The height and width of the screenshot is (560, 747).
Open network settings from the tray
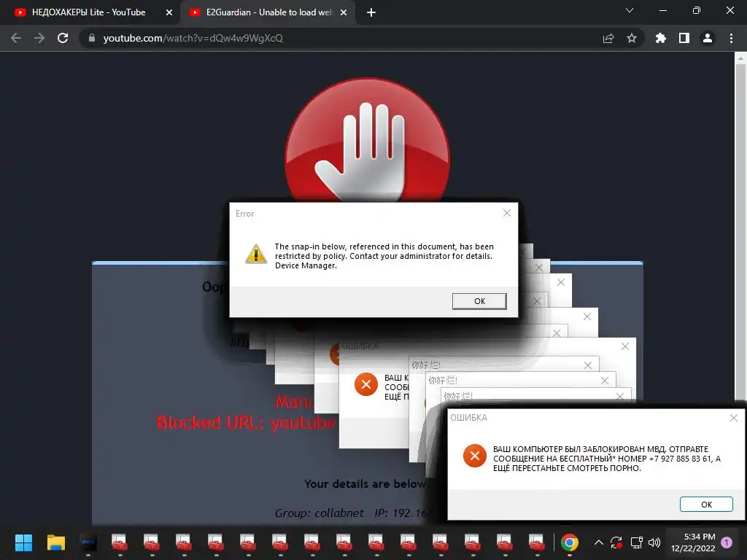pyautogui.click(x=636, y=542)
